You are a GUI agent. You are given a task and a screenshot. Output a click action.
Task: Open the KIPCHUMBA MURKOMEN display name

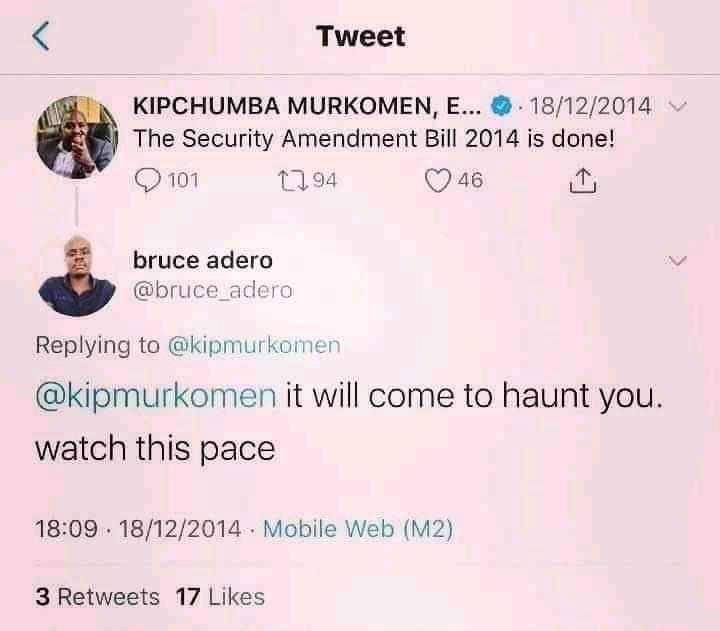click(x=307, y=106)
